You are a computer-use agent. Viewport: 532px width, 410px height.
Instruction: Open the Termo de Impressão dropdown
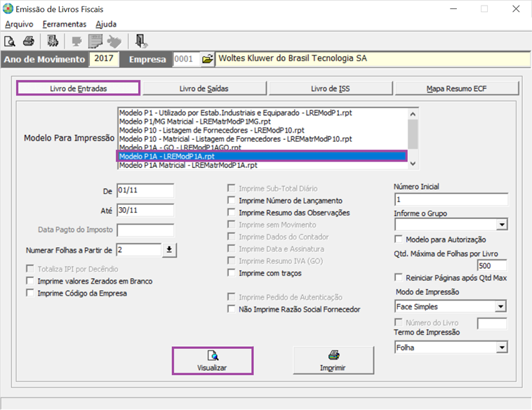click(x=501, y=348)
